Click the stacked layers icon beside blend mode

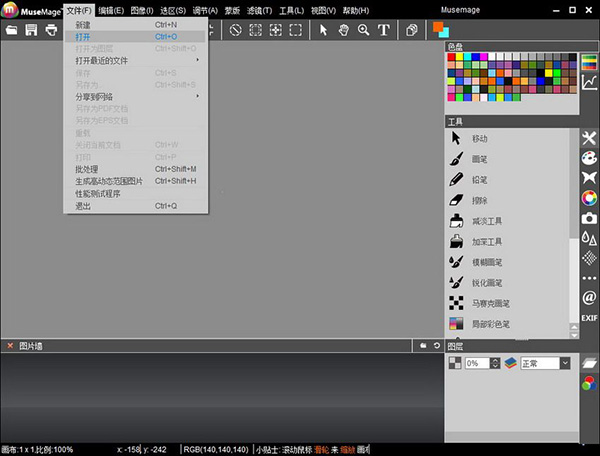click(510, 363)
